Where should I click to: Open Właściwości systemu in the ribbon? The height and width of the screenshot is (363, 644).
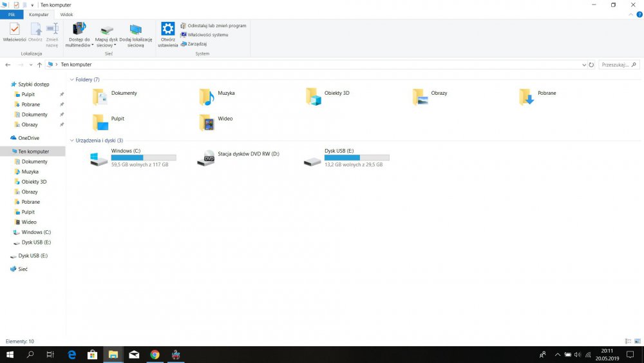(207, 35)
